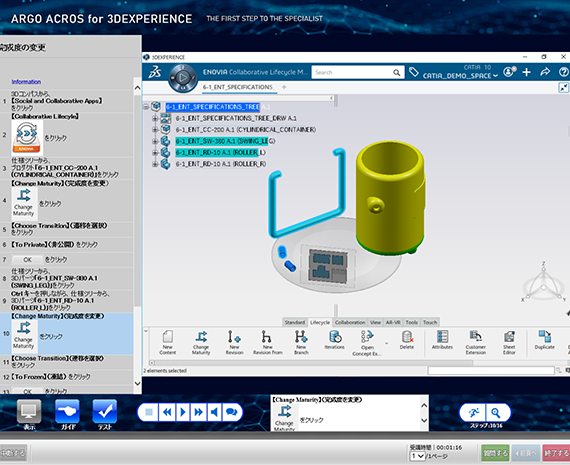Switch to the Collaboration tab
Image resolution: width=570 pixels, height=465 pixels.
pos(350,322)
